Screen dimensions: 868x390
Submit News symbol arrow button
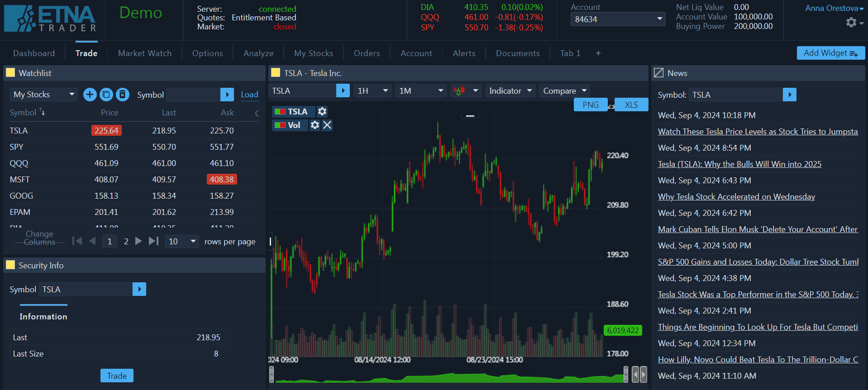[790, 95]
